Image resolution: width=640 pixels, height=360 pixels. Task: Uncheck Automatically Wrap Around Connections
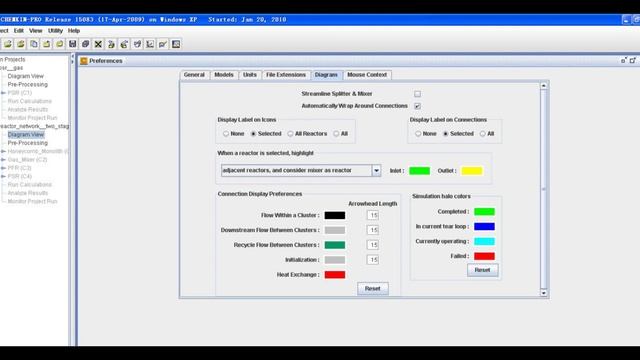click(417, 106)
